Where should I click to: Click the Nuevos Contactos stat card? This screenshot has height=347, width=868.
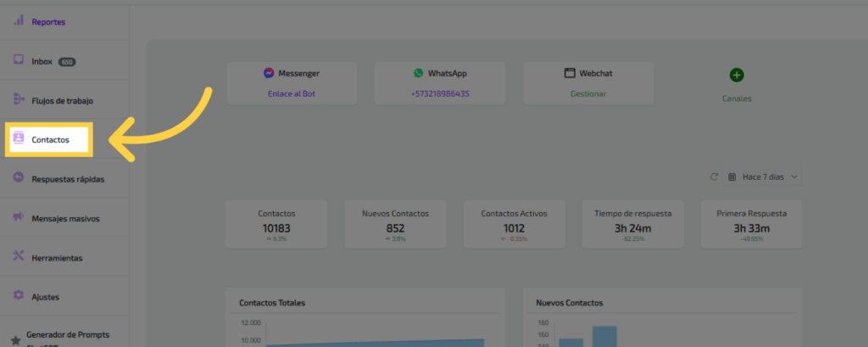pos(395,225)
